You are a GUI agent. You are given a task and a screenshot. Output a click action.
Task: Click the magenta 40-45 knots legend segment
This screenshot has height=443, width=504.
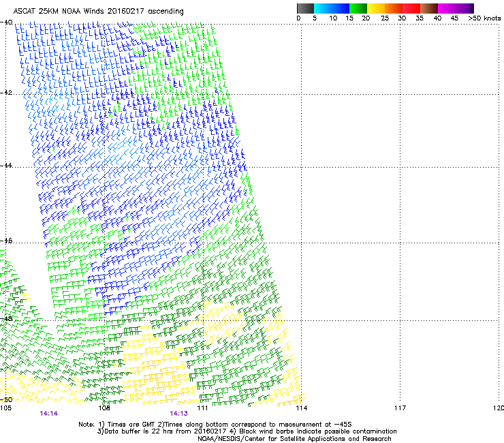pyautogui.click(x=447, y=8)
